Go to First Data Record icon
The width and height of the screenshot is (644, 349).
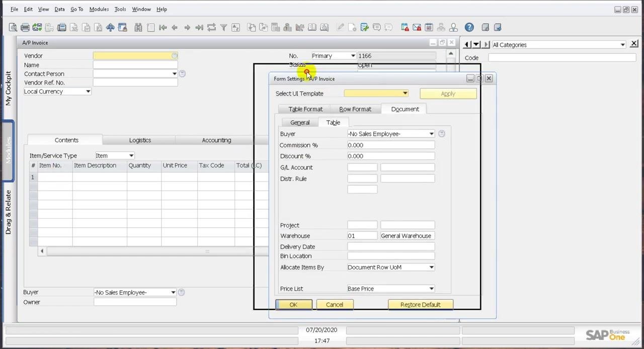(163, 27)
